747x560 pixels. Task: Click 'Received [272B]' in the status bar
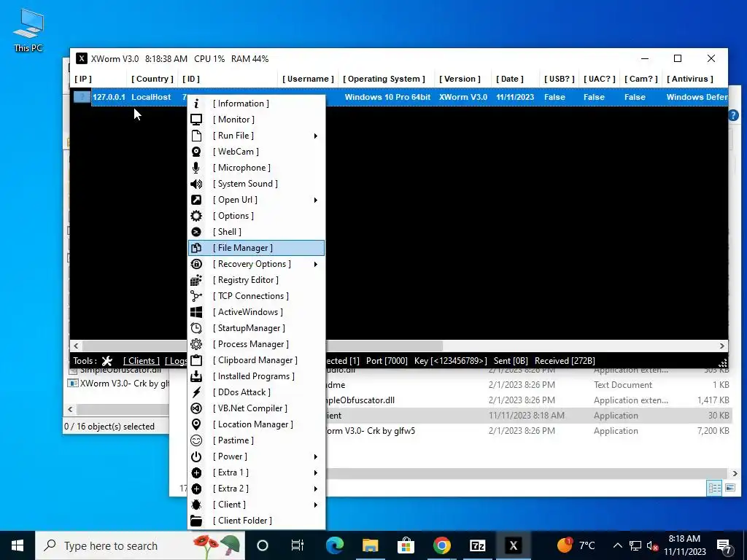point(565,361)
